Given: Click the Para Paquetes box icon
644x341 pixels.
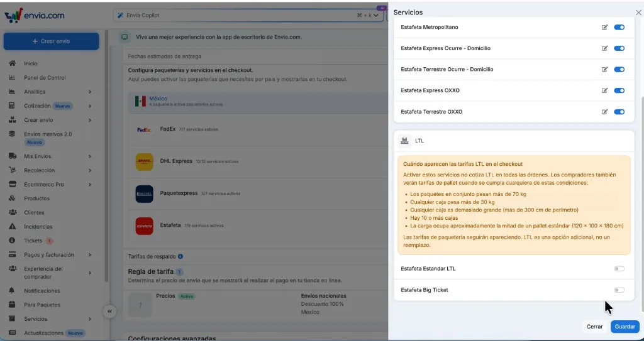Looking at the screenshot, I should (x=13, y=305).
